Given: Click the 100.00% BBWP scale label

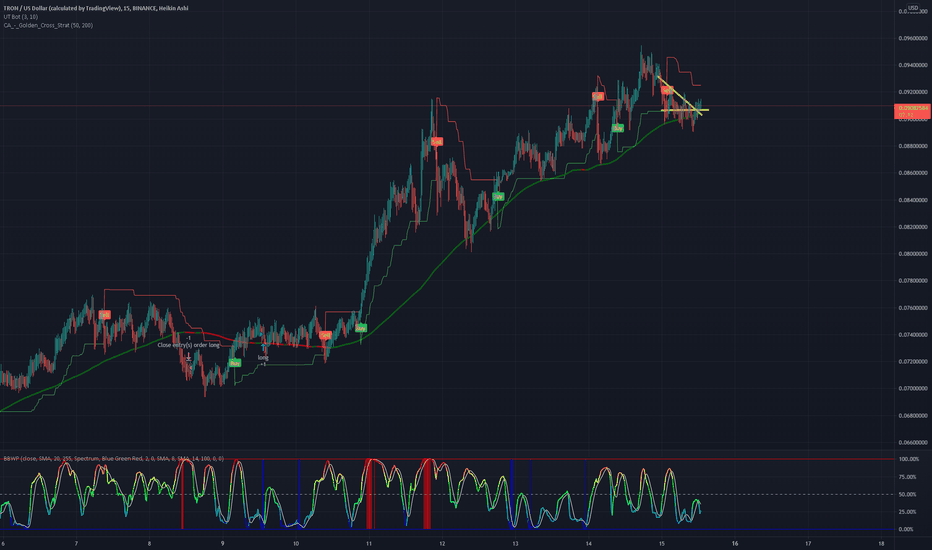Looking at the screenshot, I should click(908, 459).
